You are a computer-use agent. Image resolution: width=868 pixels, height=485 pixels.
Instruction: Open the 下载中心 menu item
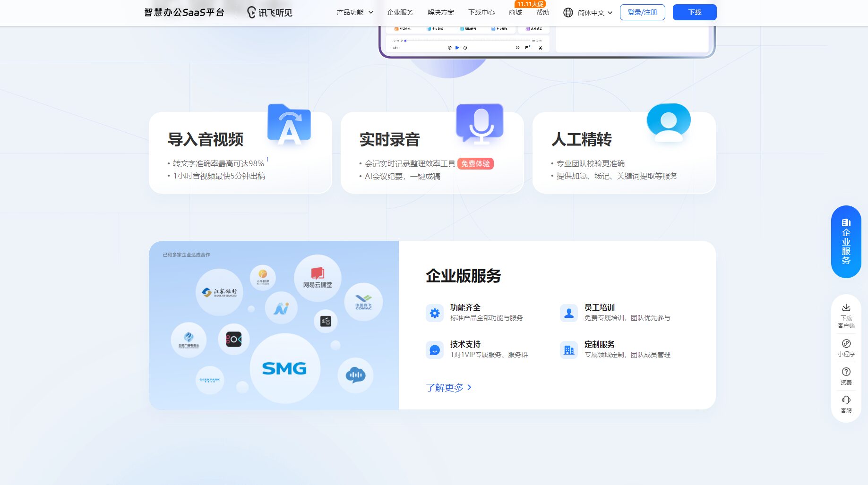tap(481, 12)
